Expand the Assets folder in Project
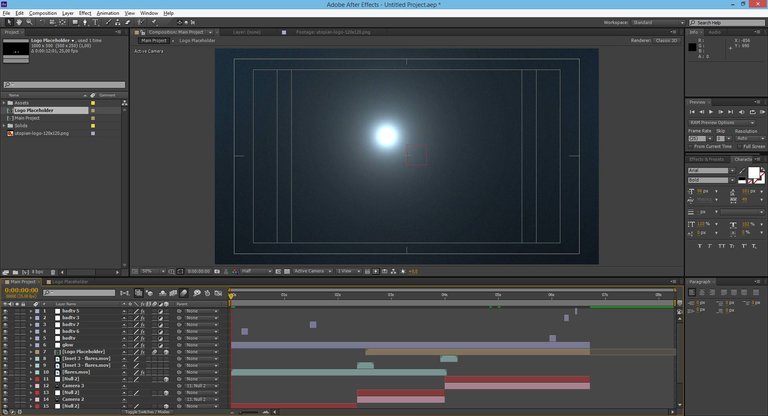 point(4,103)
